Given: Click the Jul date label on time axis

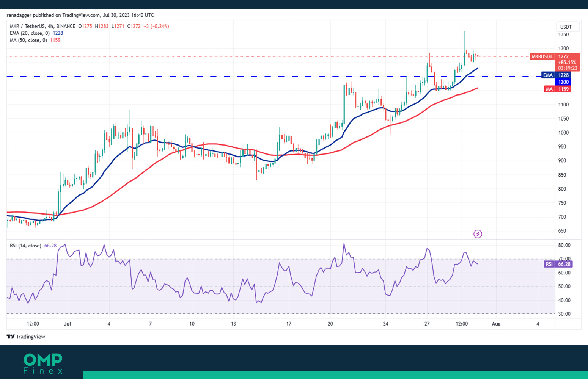Looking at the screenshot, I should (x=68, y=324).
